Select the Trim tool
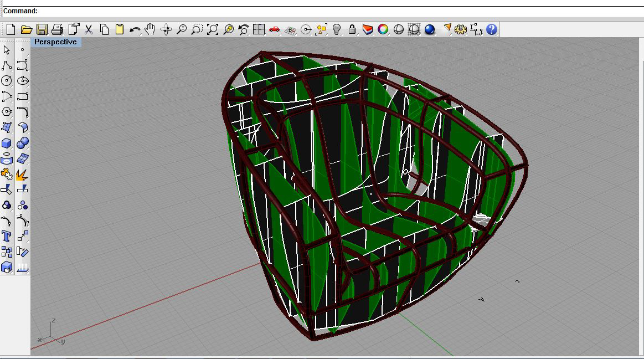 pos(7,189)
